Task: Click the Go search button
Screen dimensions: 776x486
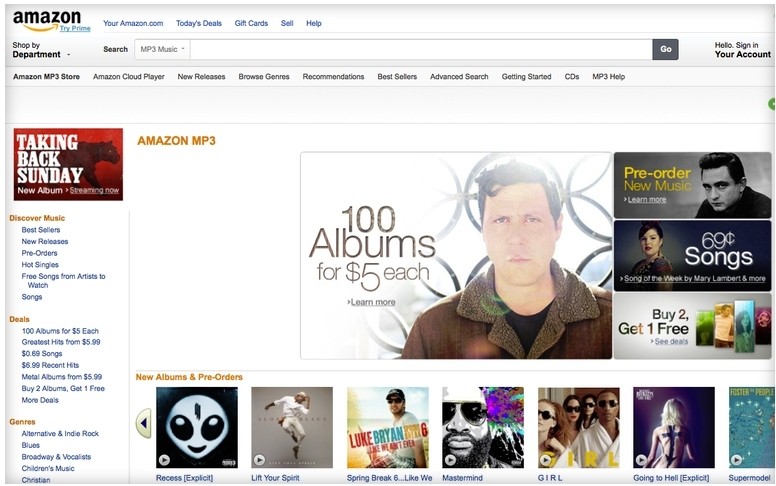Action: point(666,49)
